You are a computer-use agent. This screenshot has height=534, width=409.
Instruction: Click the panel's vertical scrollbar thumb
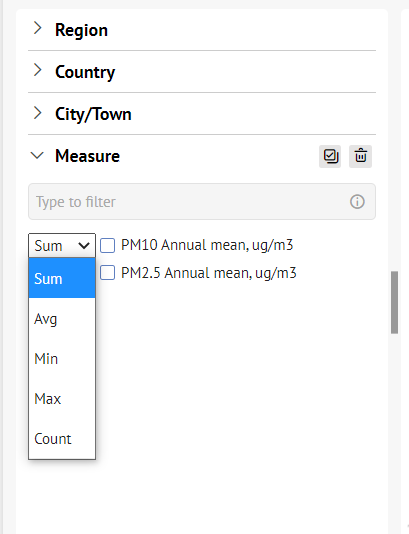click(394, 302)
